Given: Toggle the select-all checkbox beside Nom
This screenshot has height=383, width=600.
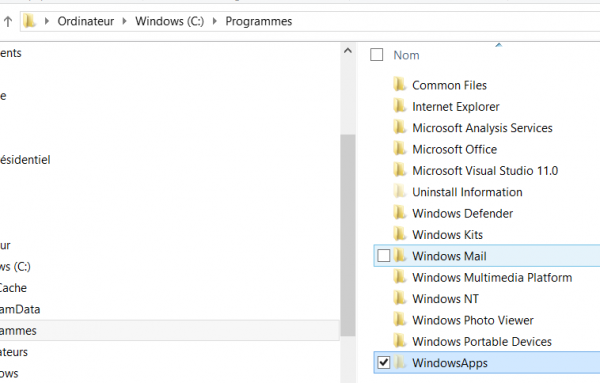Looking at the screenshot, I should pos(377,55).
